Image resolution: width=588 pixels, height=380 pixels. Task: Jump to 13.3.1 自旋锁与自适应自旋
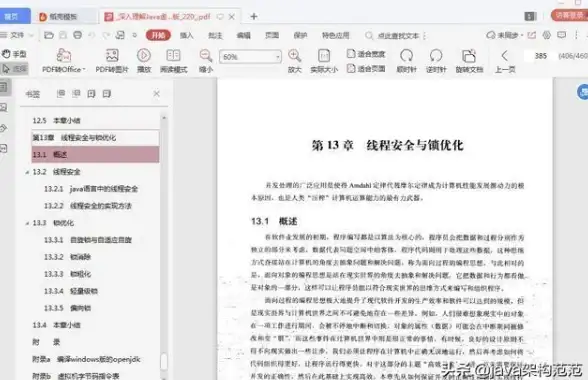click(x=88, y=240)
